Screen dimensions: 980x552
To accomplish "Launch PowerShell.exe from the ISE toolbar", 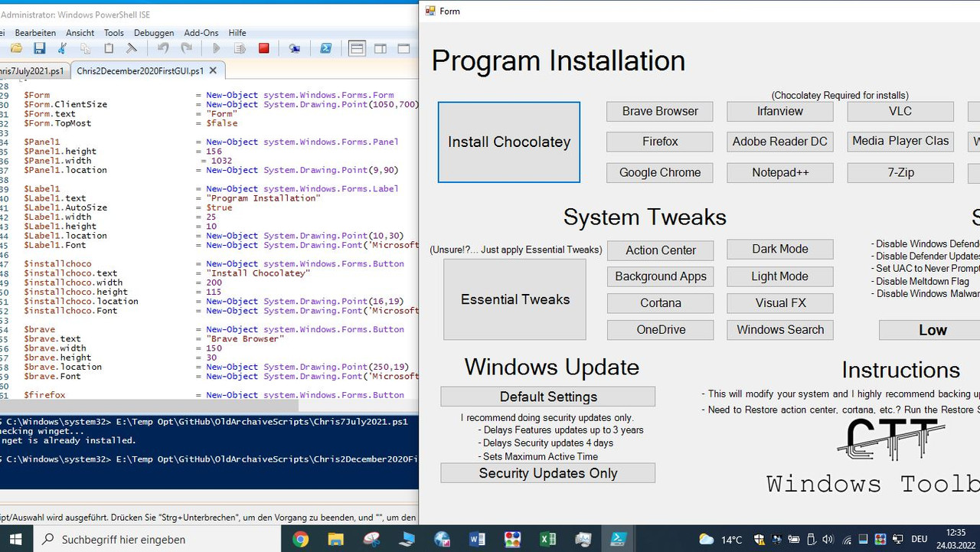I will tap(325, 48).
